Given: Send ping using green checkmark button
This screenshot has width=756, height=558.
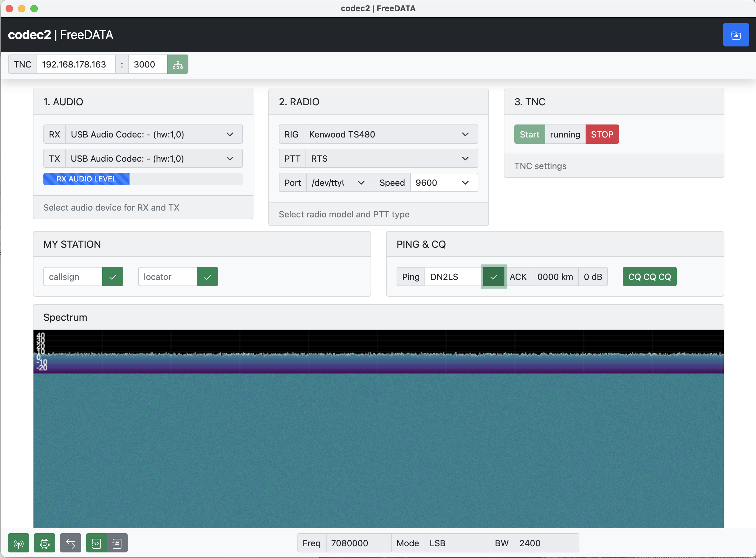Looking at the screenshot, I should (x=494, y=277).
